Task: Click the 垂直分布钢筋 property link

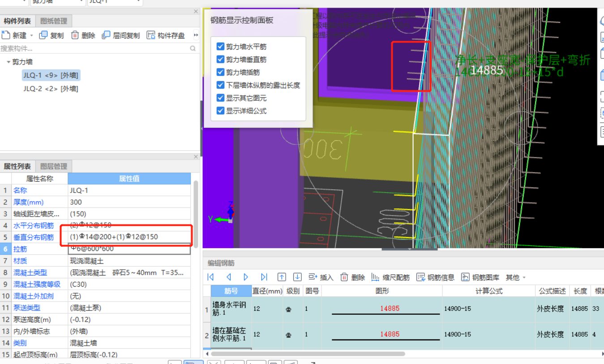Action: (x=34, y=237)
